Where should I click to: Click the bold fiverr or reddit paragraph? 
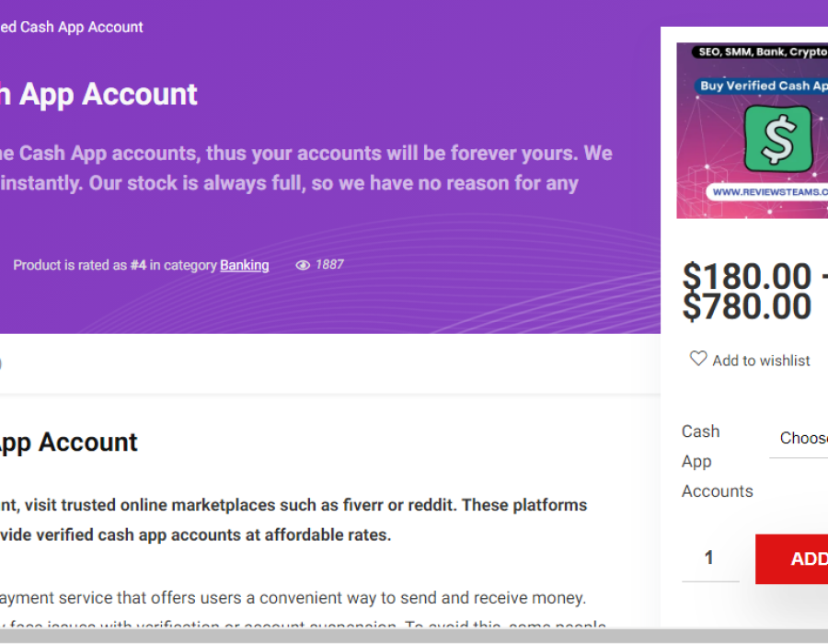coord(293,520)
